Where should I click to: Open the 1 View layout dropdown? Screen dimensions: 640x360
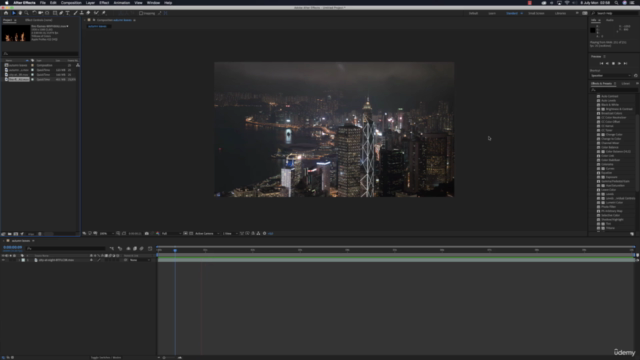(230, 233)
